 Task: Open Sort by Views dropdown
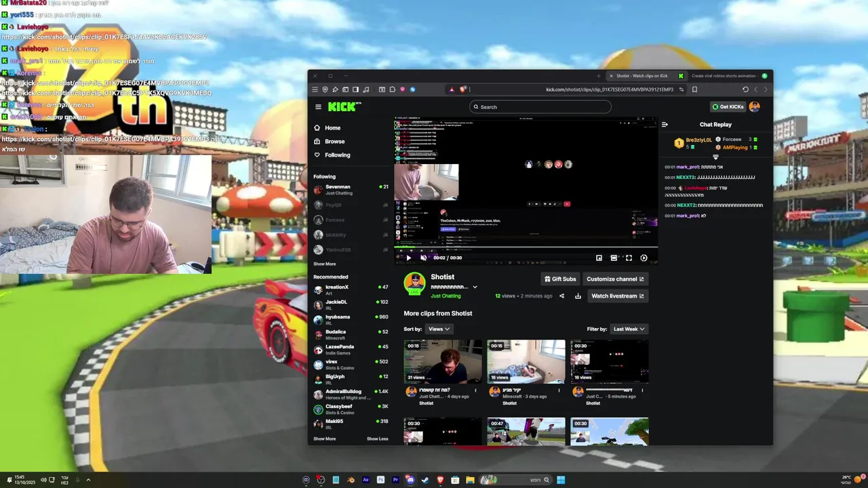pos(439,329)
